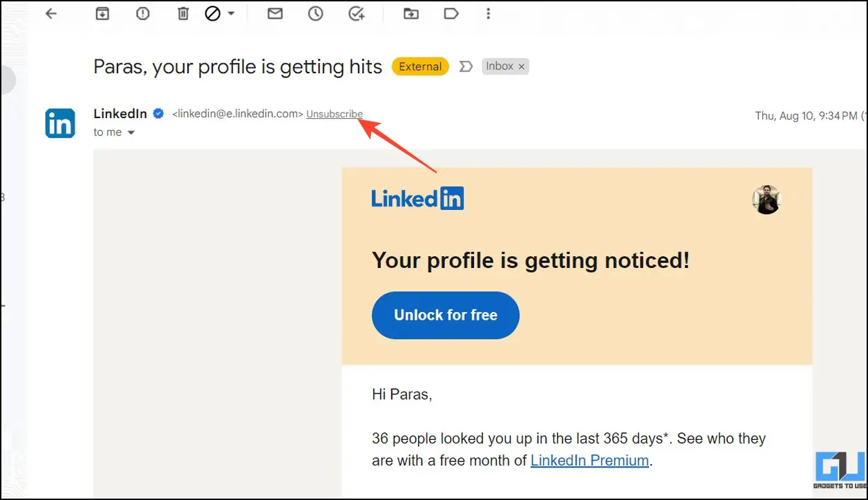Click the Unsubscribe link
This screenshot has height=500, width=868.
pyautogui.click(x=334, y=114)
